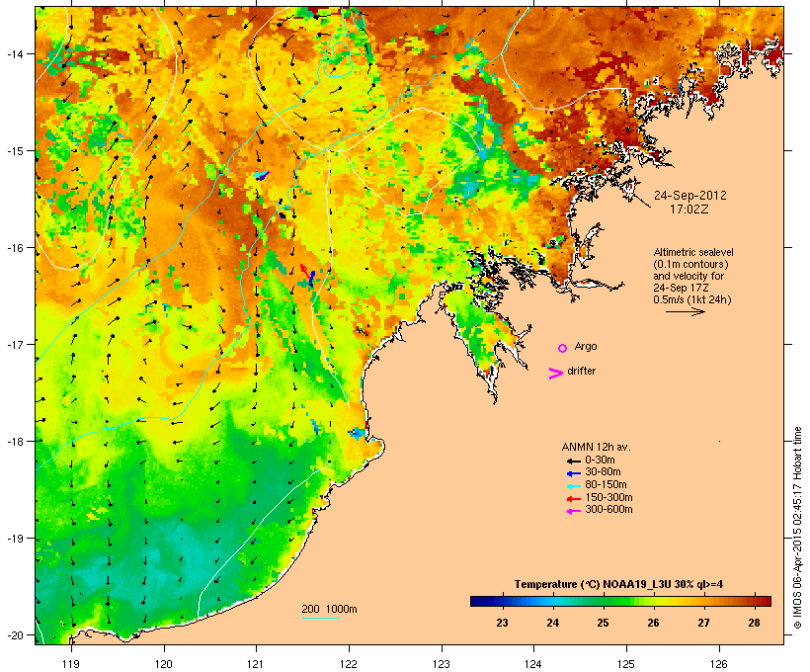Click the longitude axis label 122

[349, 664]
